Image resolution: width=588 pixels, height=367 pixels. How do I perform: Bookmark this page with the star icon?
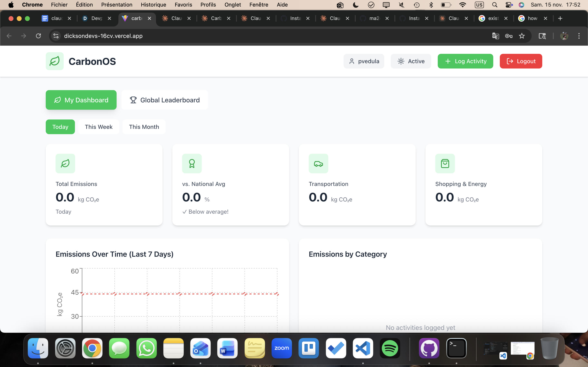[x=522, y=36]
